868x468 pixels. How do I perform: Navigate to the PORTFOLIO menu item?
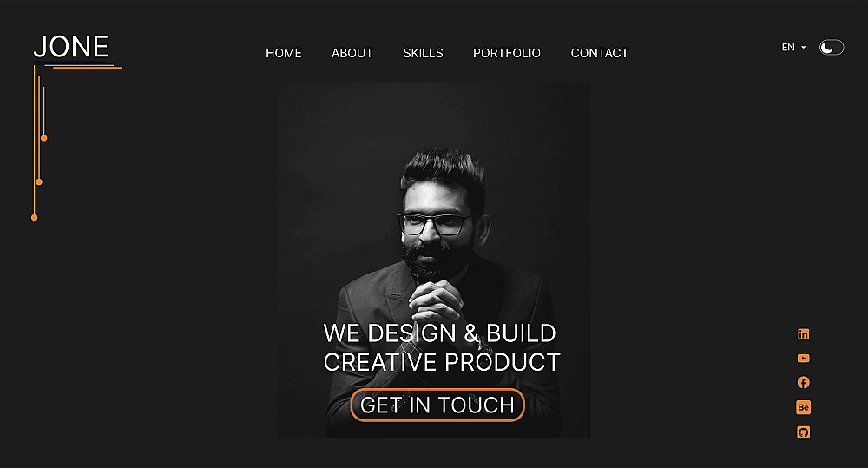[507, 53]
